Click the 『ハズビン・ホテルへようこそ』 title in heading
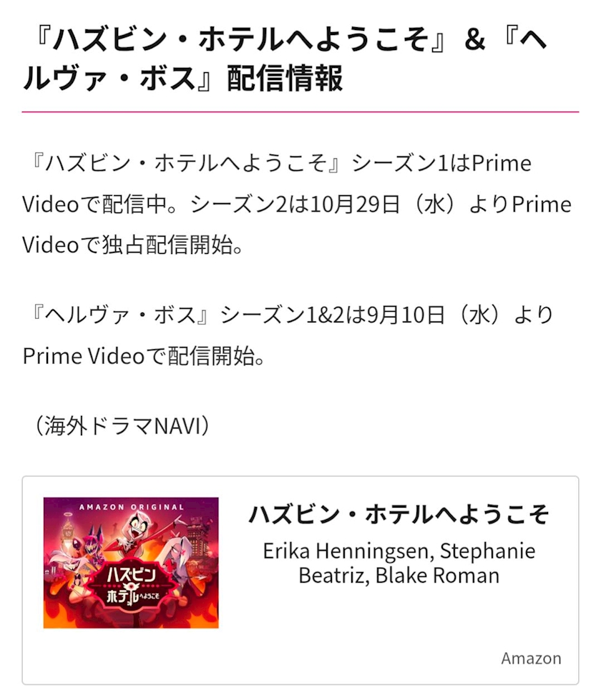Image resolution: width=601 pixels, height=700 pixels. click(x=240, y=39)
